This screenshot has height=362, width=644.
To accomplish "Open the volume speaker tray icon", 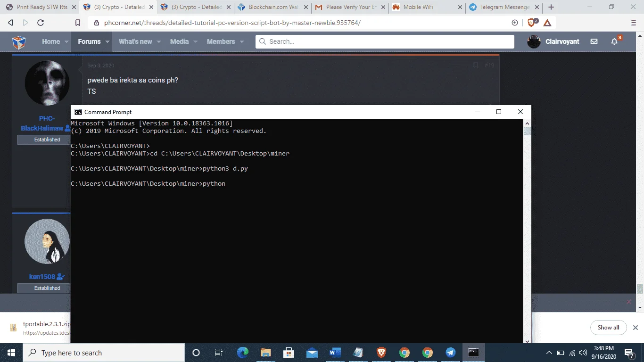I will click(x=583, y=353).
